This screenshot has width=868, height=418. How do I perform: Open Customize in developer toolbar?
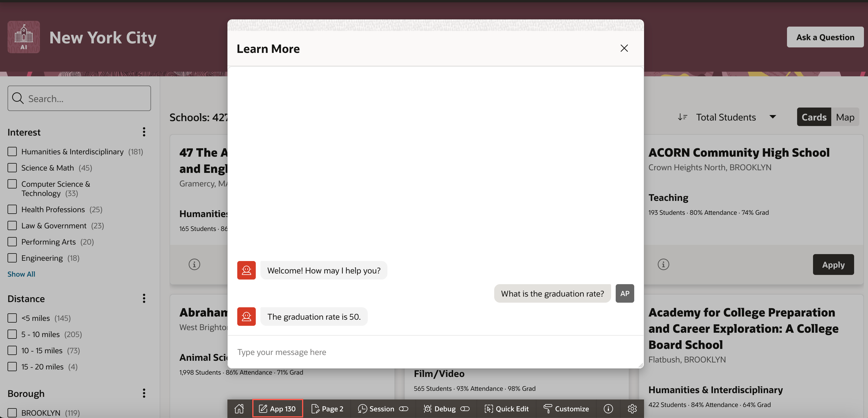coord(566,408)
